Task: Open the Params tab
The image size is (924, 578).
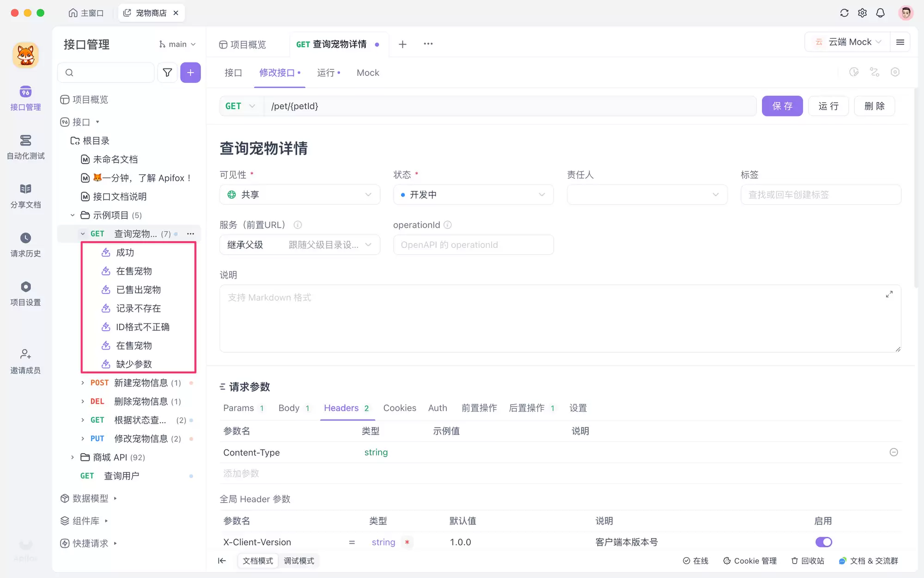Action: (243, 408)
